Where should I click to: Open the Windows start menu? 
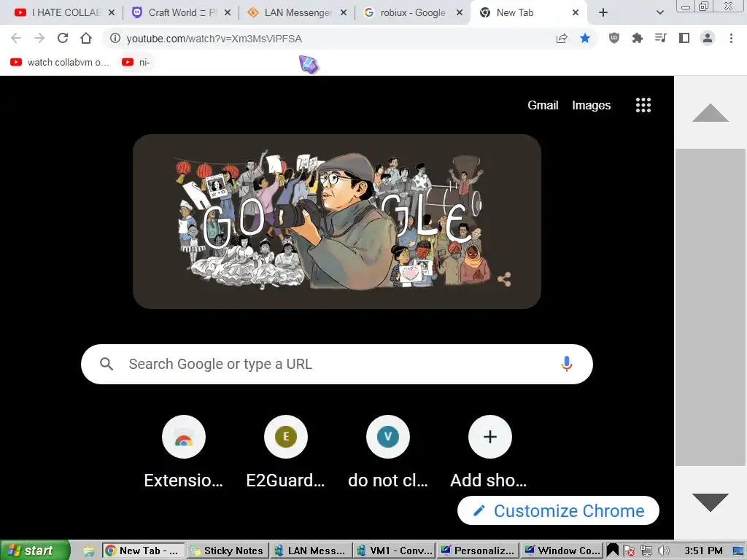[x=34, y=551]
